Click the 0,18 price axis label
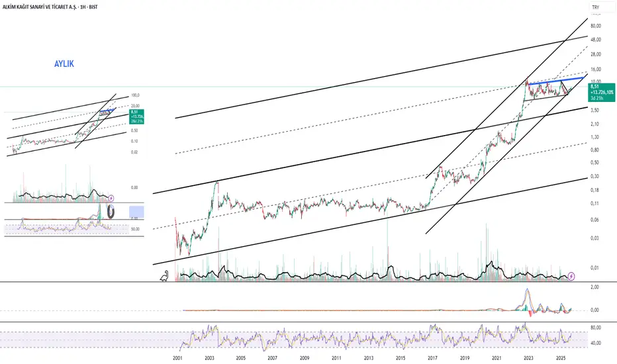This screenshot has height=364, width=617. pos(594,190)
